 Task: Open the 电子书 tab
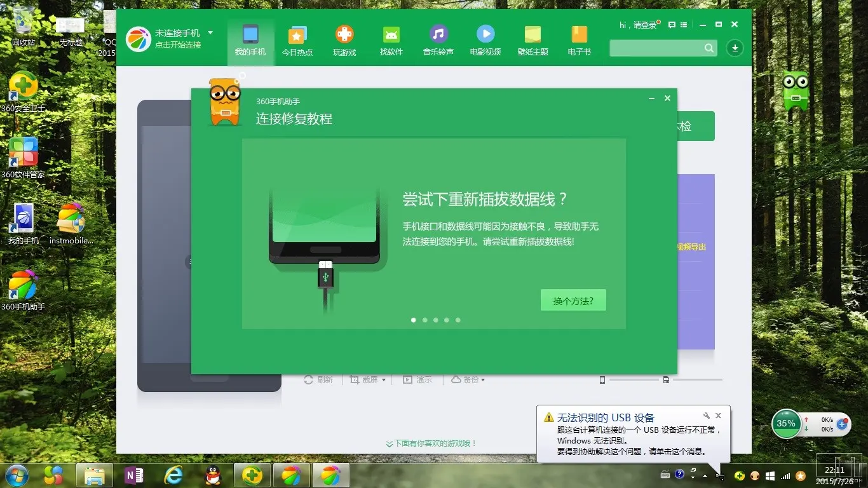[580, 41]
